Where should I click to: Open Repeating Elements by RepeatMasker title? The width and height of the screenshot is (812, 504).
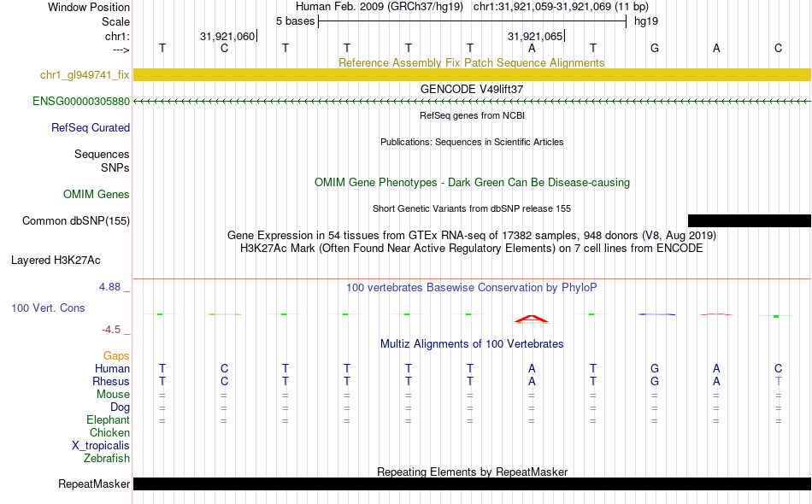[472, 472]
